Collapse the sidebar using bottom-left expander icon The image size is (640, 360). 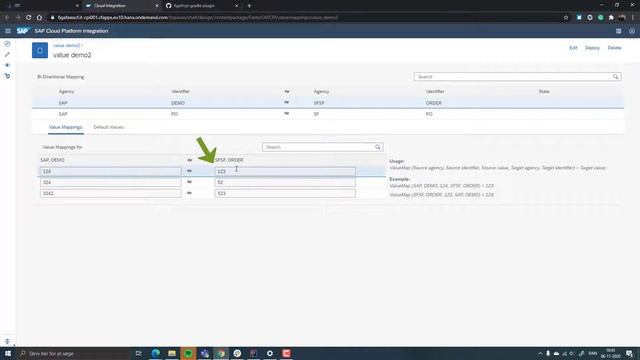coord(7,341)
